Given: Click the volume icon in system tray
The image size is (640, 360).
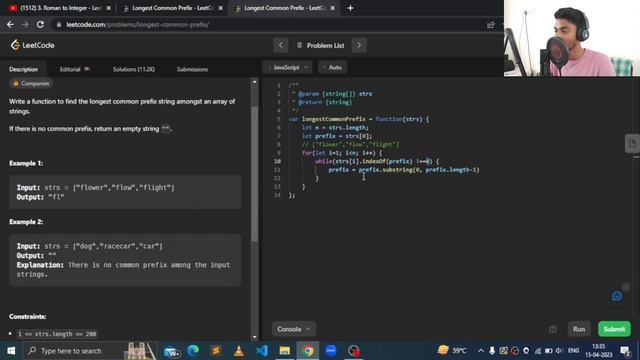Looking at the screenshot, I should pyautogui.click(x=559, y=351).
